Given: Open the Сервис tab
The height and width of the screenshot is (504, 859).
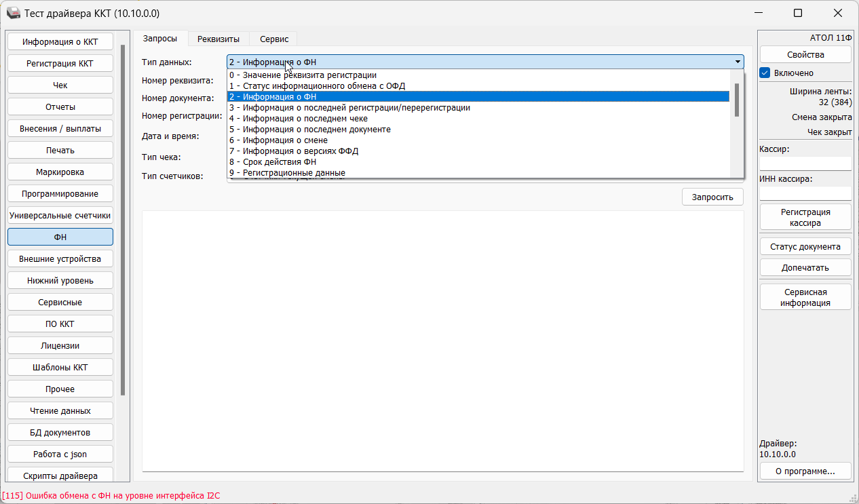Looking at the screenshot, I should click(274, 39).
